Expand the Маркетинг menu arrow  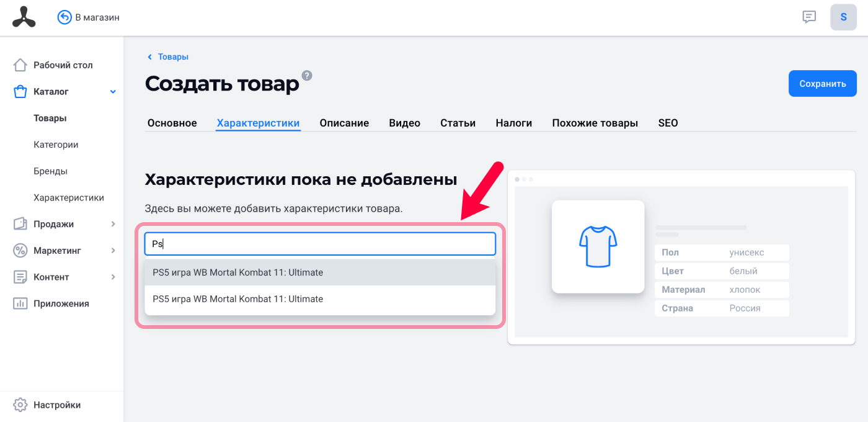[113, 251]
